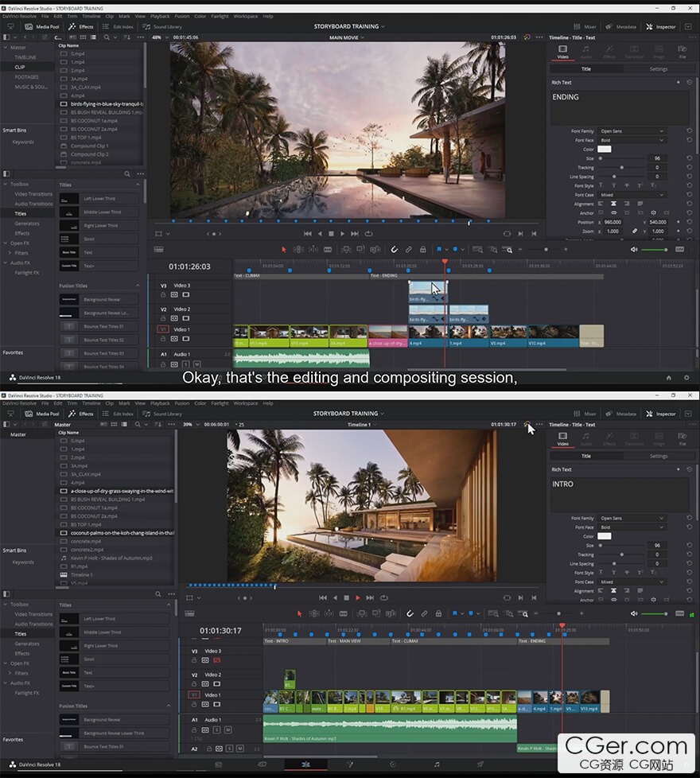Jump to first frame in top window viewer

tap(308, 234)
